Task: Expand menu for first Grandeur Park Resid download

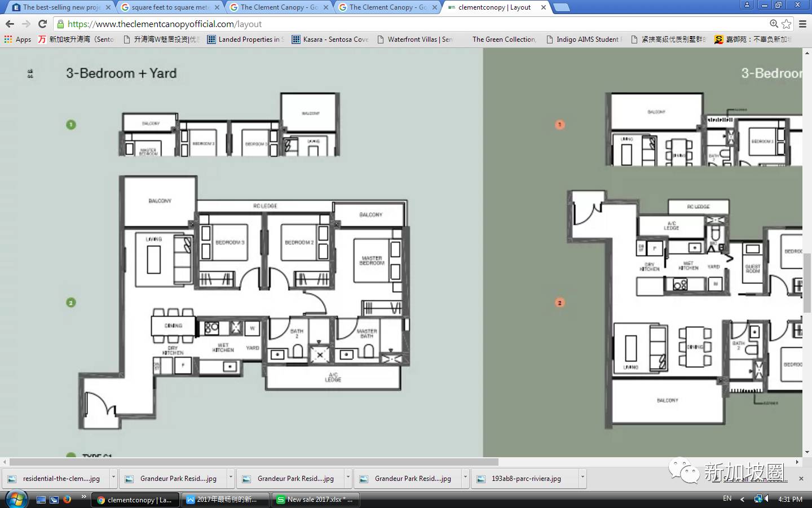Action: 231,478
